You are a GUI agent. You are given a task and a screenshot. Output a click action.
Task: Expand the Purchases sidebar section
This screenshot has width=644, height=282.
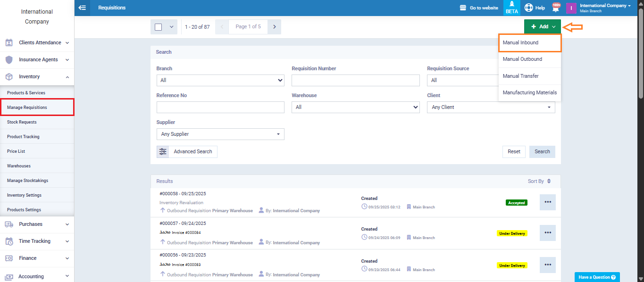(x=37, y=224)
